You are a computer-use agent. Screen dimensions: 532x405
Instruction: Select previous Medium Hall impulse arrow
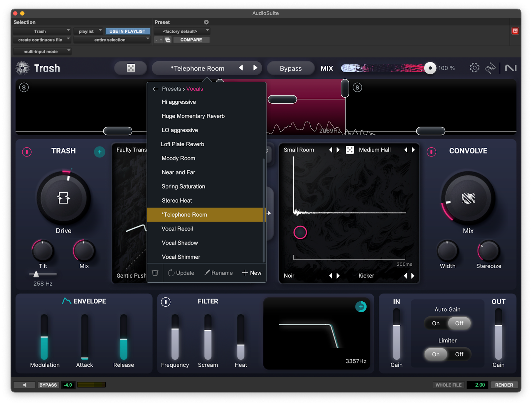(406, 150)
